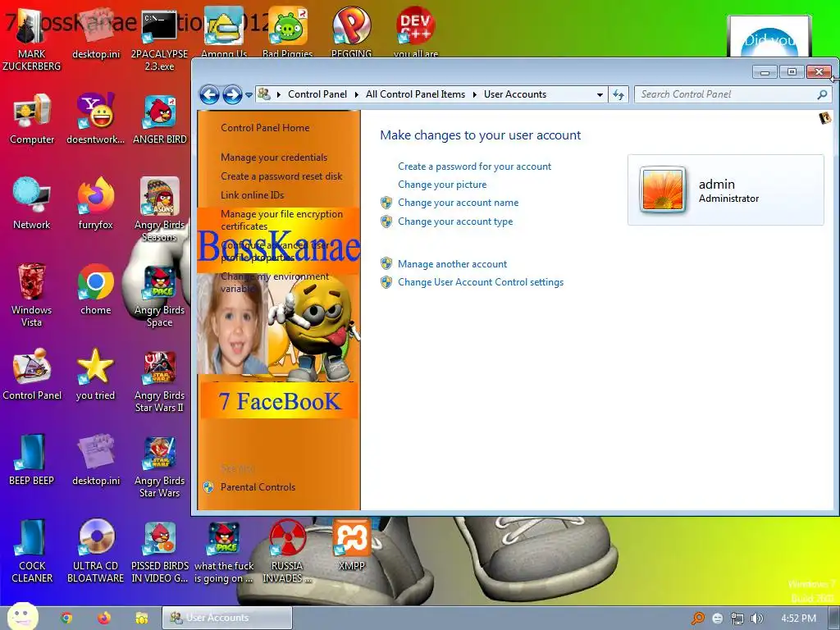Click Change your picture
Viewport: 840px width, 630px height.
[x=442, y=185]
